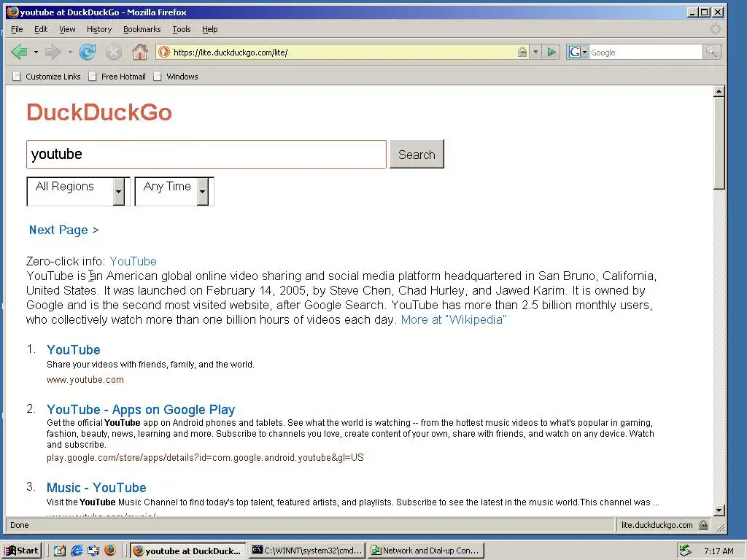
Task: Open the back history dropdown arrow
Action: point(36,52)
